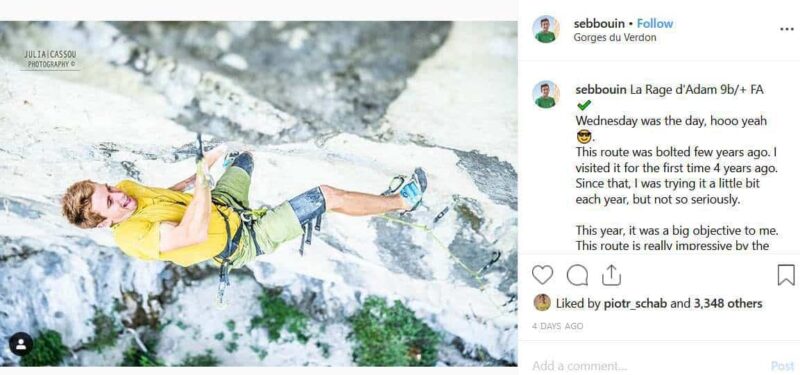Submit comment with the Post button
This screenshot has height=375, width=800.
pyautogui.click(x=782, y=366)
